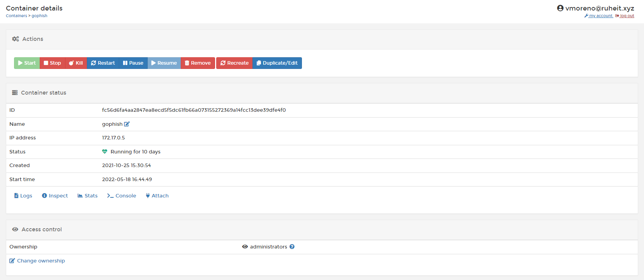Screen dimensions: 644x280
Task: Pause the container
Action: pyautogui.click(x=133, y=63)
